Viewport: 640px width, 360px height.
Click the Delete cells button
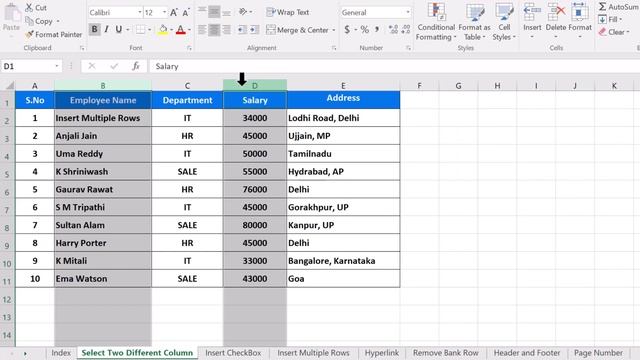point(556,20)
